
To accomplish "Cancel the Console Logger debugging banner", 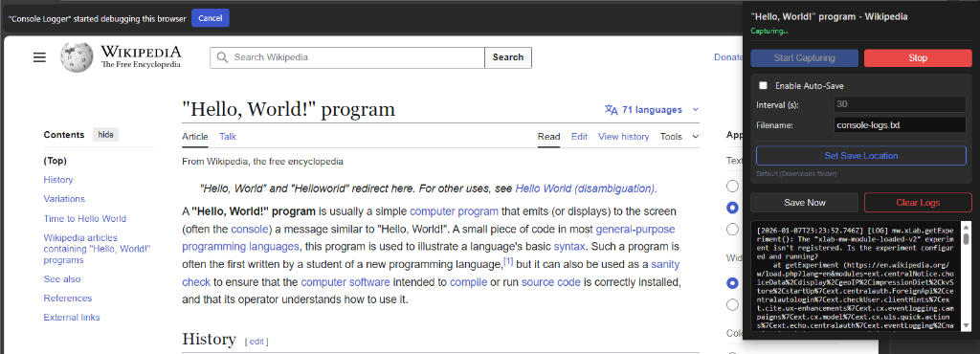I will tap(211, 18).
